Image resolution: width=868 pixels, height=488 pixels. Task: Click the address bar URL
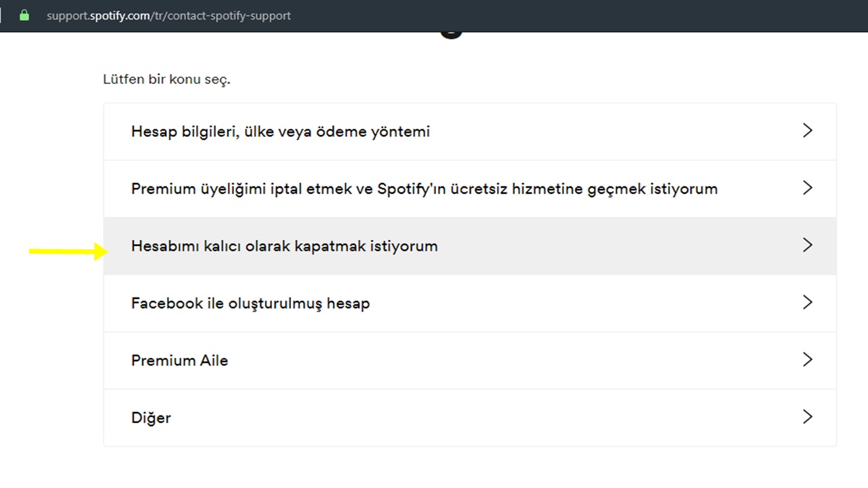pyautogui.click(x=168, y=15)
